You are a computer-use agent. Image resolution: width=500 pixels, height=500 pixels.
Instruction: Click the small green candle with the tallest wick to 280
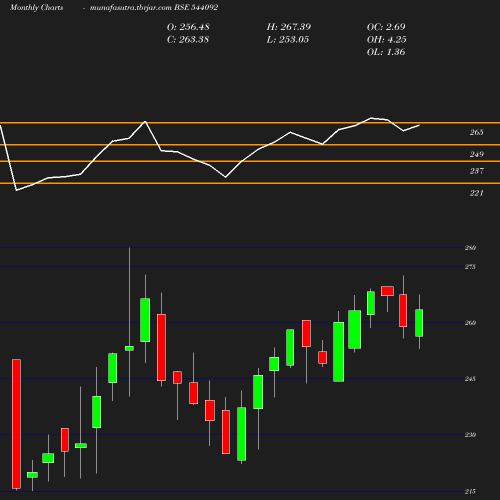click(129, 348)
